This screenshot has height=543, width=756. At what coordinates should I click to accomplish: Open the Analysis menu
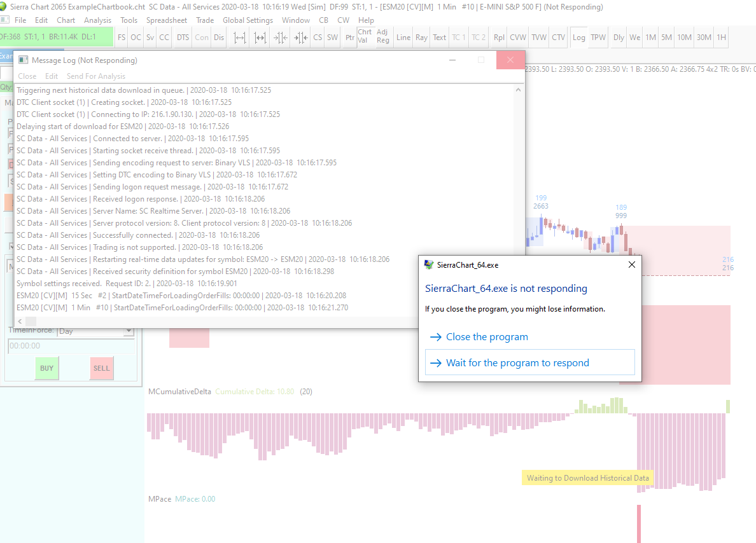(x=97, y=20)
